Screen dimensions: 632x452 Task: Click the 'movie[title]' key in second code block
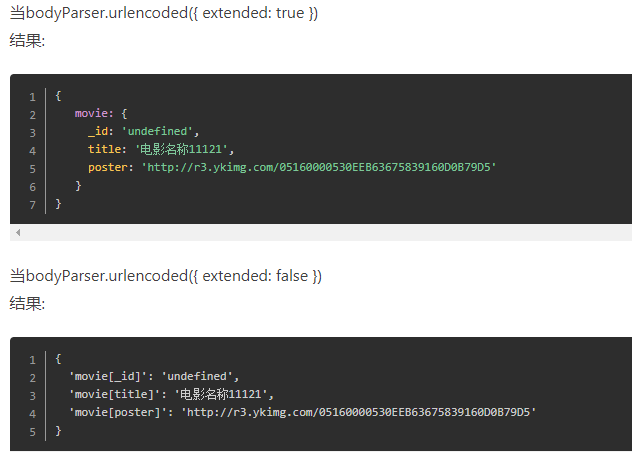pyautogui.click(x=114, y=394)
